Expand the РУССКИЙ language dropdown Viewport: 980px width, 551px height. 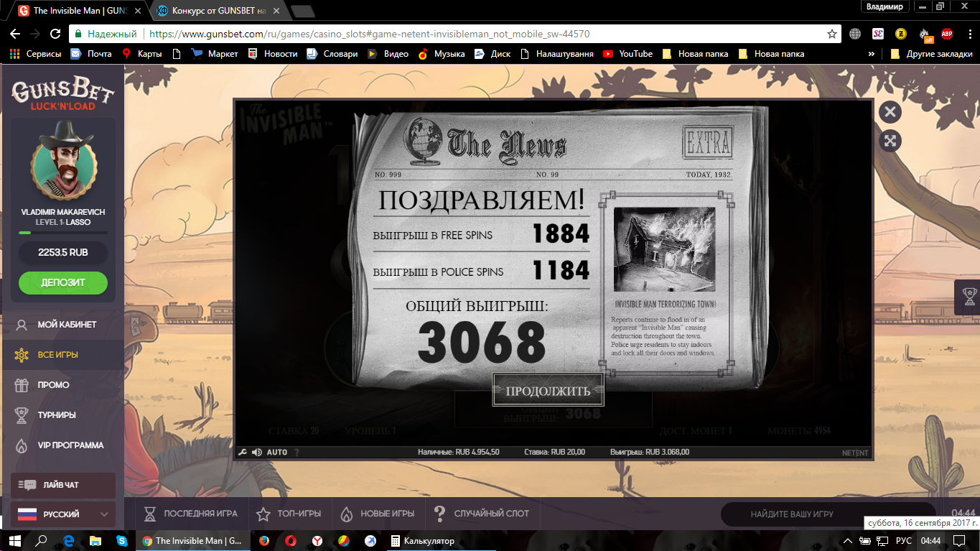(63, 514)
